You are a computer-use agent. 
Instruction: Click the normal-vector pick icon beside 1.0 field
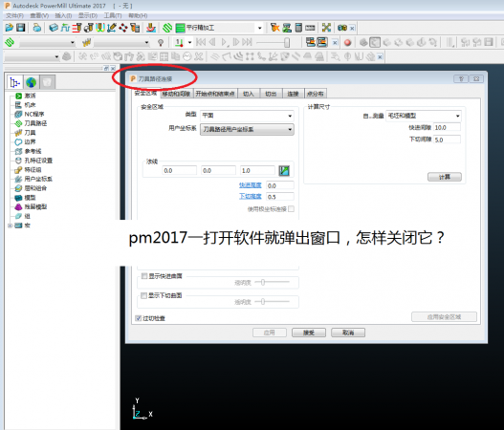[x=284, y=170]
